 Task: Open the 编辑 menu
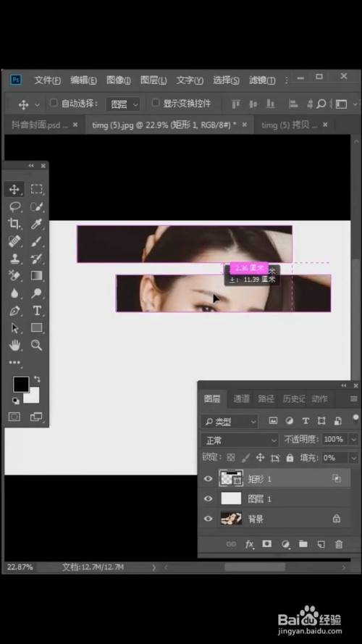pos(83,80)
